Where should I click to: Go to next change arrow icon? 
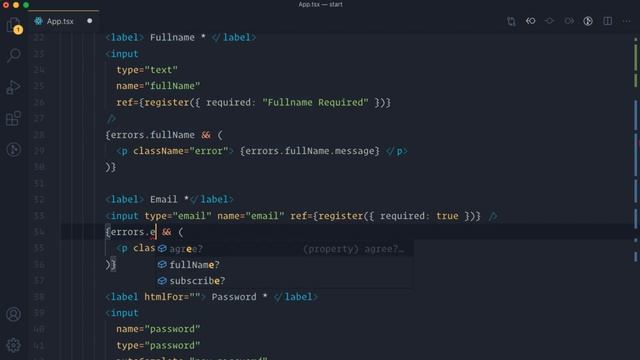569,21
